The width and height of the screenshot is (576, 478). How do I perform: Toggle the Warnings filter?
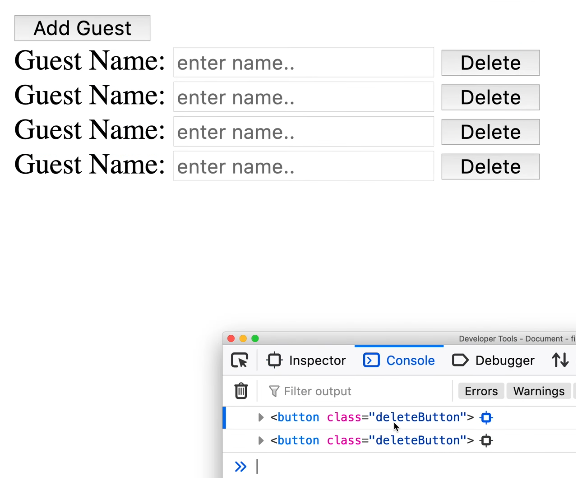[539, 391]
